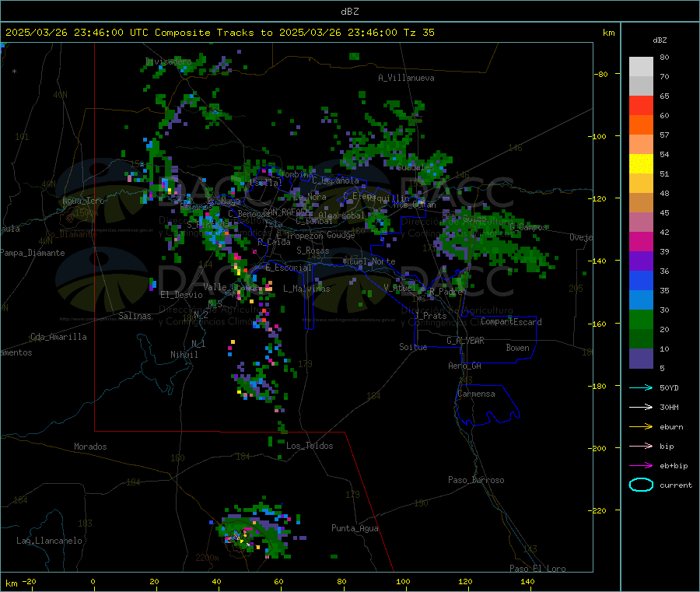The width and height of the screenshot is (700, 592).
Task: Click the Guadales place label
Action: coord(415,167)
